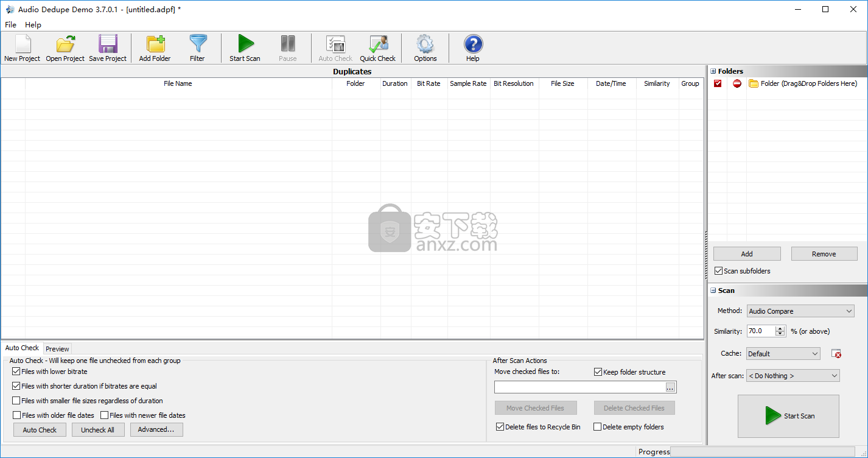Sort by Folder column header
Image resolution: width=868 pixels, height=458 pixels.
point(355,83)
